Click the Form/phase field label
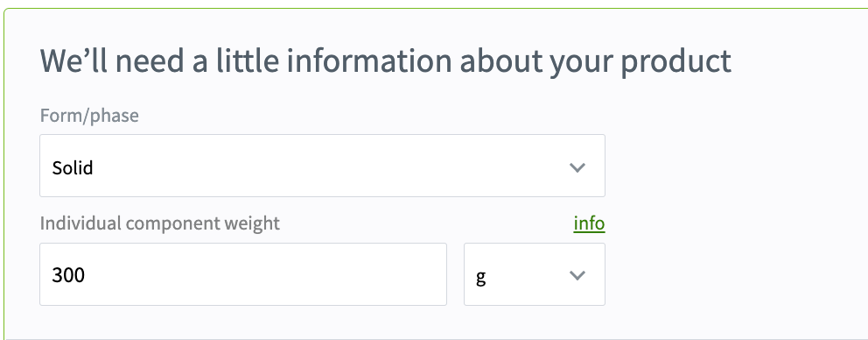The height and width of the screenshot is (340, 868). coord(89,116)
